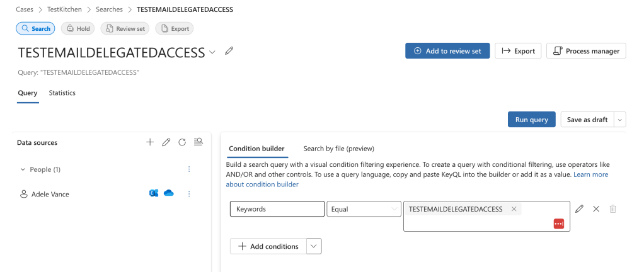
Task: Switch to the Statistics tab
Action: pos(62,93)
